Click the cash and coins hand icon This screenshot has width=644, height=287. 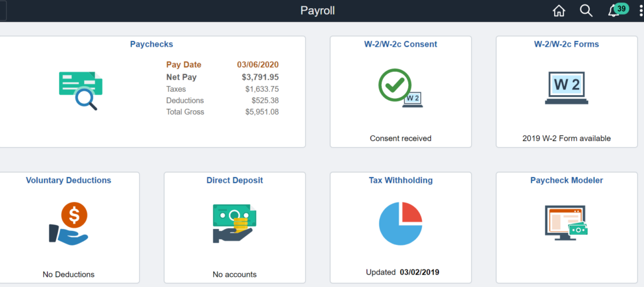tap(235, 224)
